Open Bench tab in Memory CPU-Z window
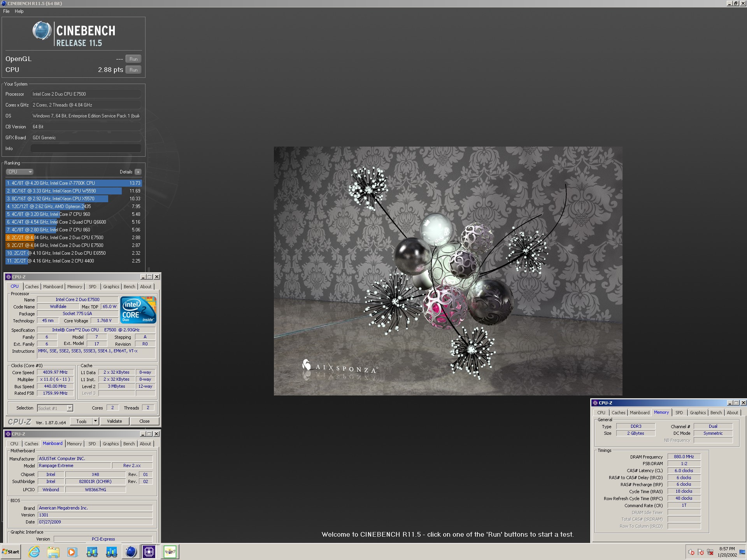The height and width of the screenshot is (560, 747). [x=716, y=413]
